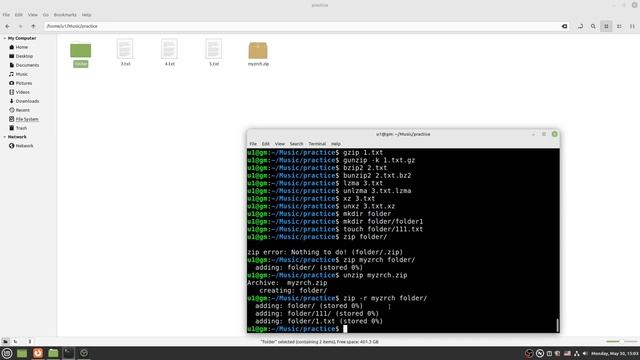Switch to icon view
The image size is (640, 360).
[606, 26]
